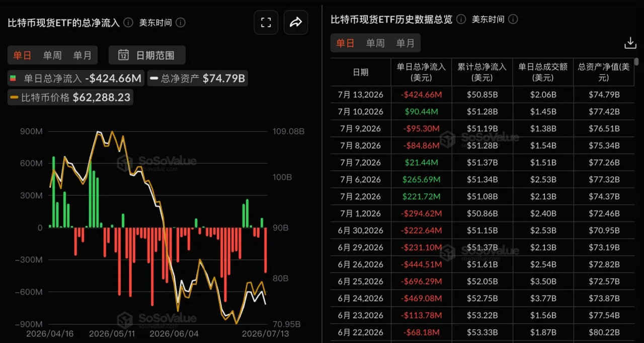
Task: Toggle the 比特币价格 legend series
Action: tap(70, 97)
